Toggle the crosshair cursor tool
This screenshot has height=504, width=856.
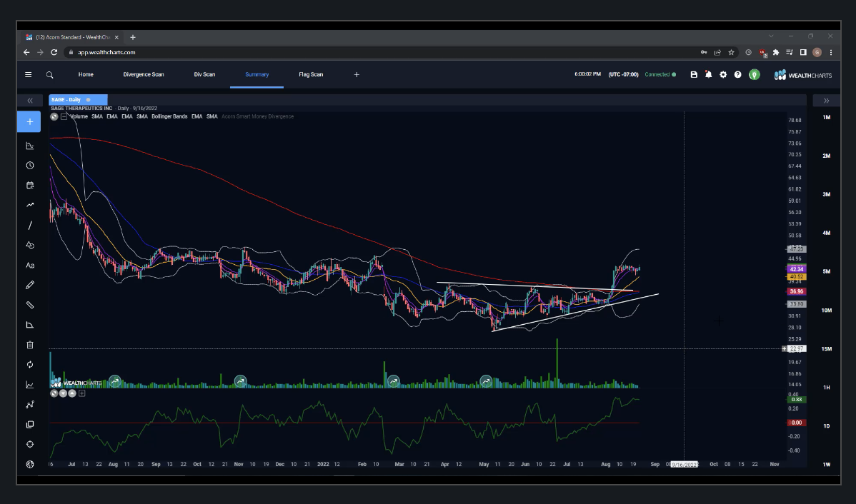pos(30,445)
